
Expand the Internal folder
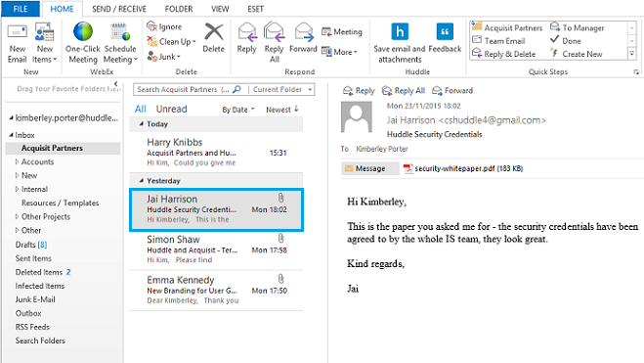tap(17, 189)
